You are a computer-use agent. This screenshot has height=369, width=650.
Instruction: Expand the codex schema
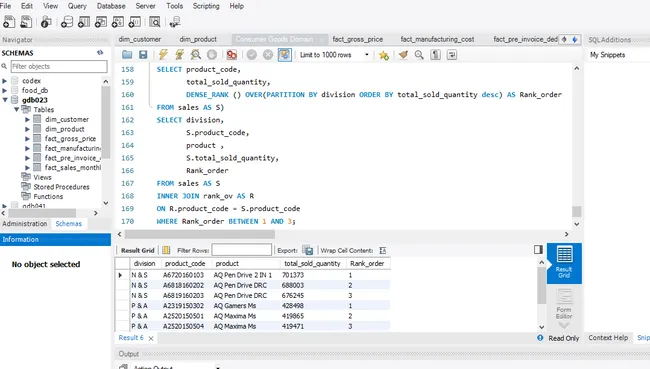tap(5, 80)
